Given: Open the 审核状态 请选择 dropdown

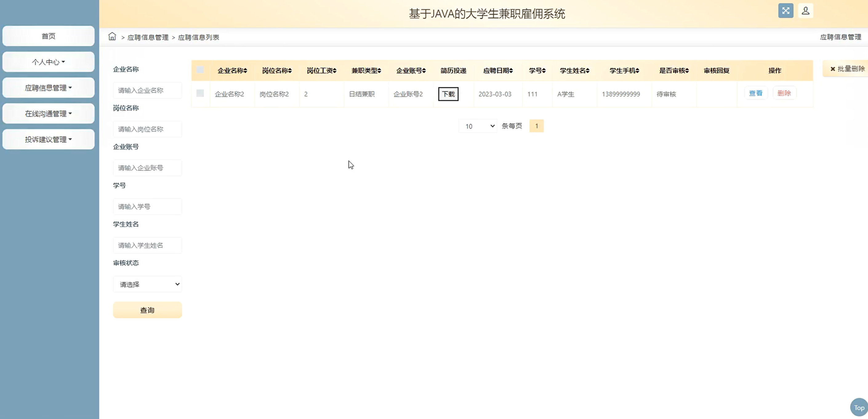Looking at the screenshot, I should click(x=147, y=284).
